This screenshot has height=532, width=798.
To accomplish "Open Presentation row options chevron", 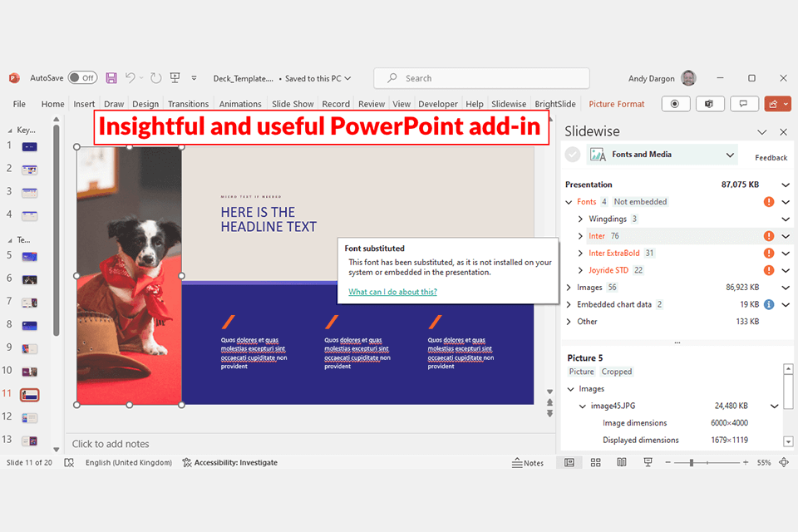I will tap(786, 185).
